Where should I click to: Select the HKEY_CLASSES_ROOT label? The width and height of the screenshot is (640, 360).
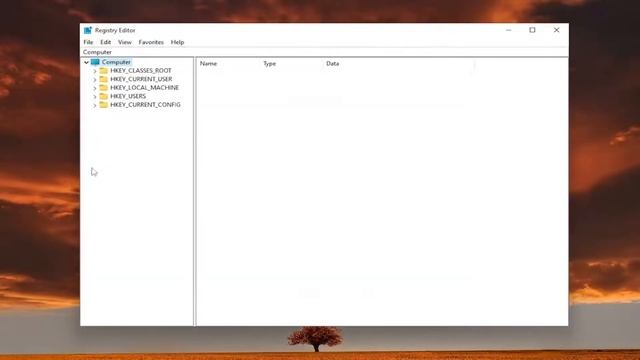click(x=141, y=71)
